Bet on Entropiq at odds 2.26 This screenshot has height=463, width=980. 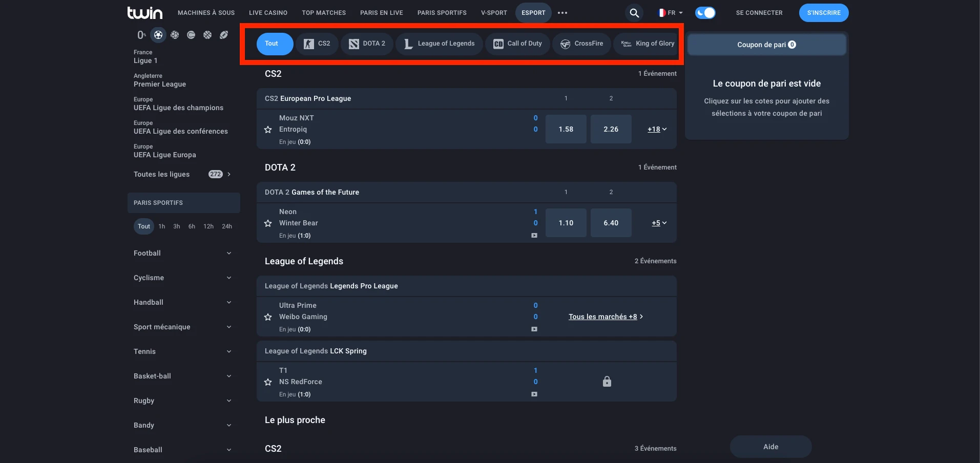coord(611,129)
